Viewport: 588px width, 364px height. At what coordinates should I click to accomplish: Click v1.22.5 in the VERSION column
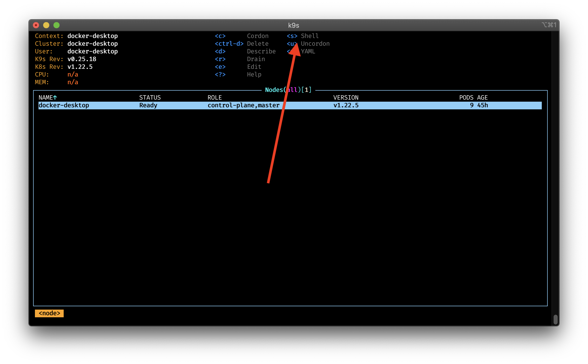(346, 105)
